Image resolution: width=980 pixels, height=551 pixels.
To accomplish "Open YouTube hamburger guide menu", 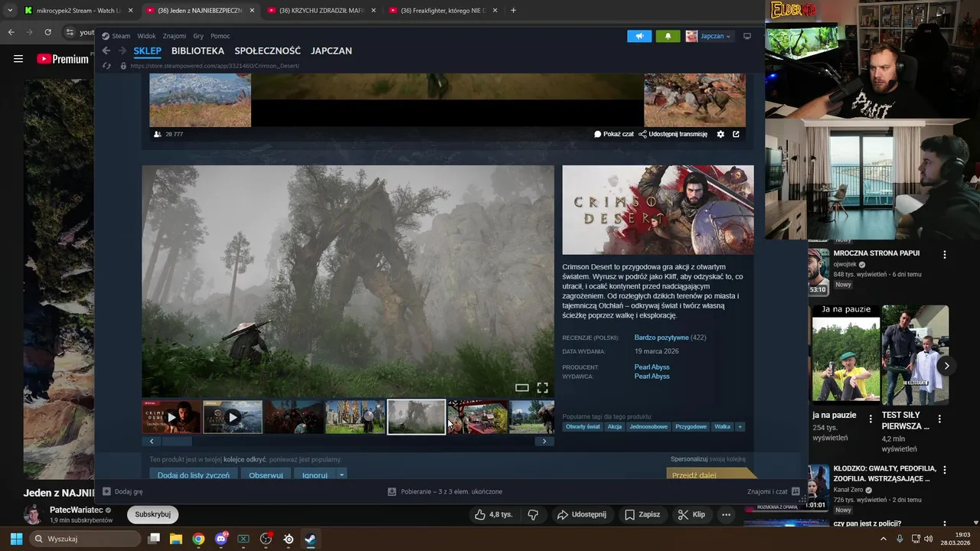I will pyautogui.click(x=18, y=59).
